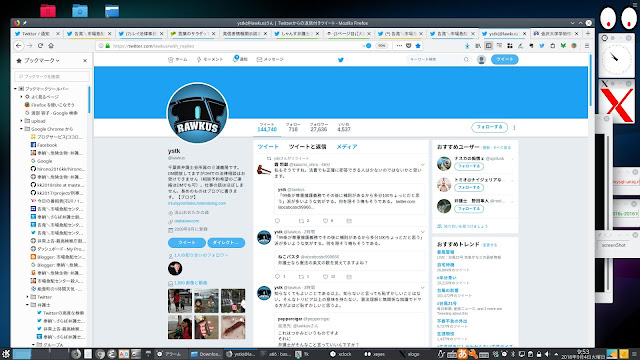Screen dimensions: 640x360
Task: Reload the page with the refresh icon
Action: [x=40, y=46]
